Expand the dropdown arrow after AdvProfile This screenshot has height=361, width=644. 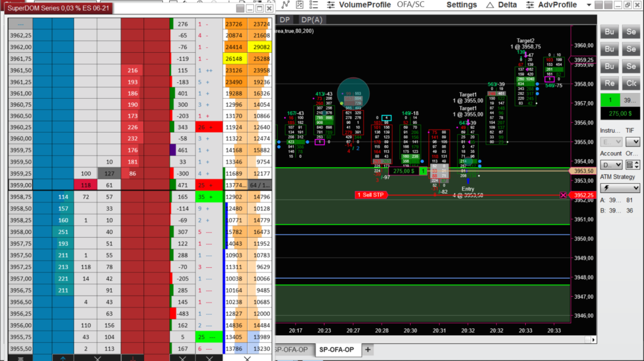pos(589,5)
